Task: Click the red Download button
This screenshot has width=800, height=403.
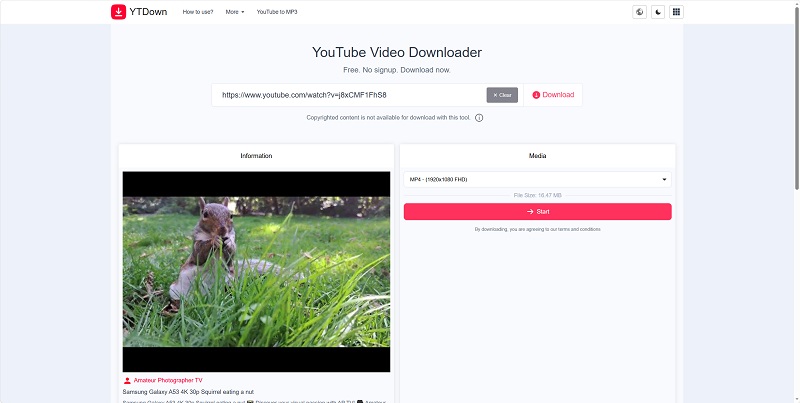Action: (553, 95)
